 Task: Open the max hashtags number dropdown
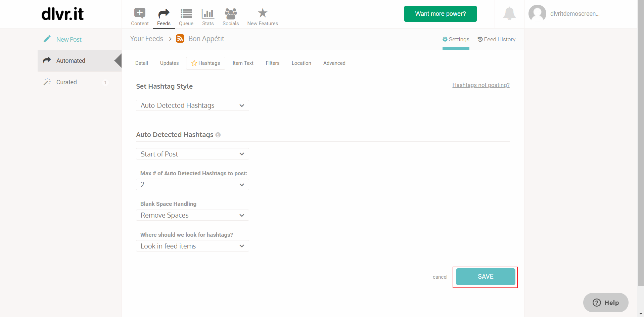192,184
